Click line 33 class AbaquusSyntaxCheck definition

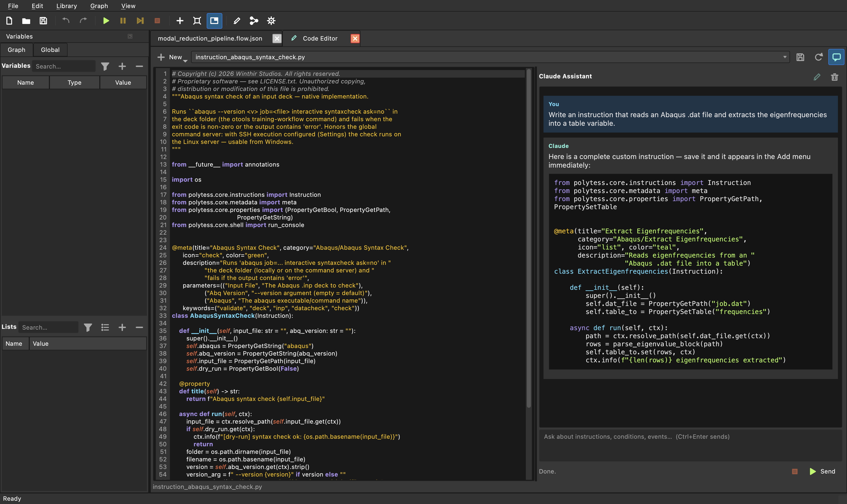pyautogui.click(x=232, y=316)
